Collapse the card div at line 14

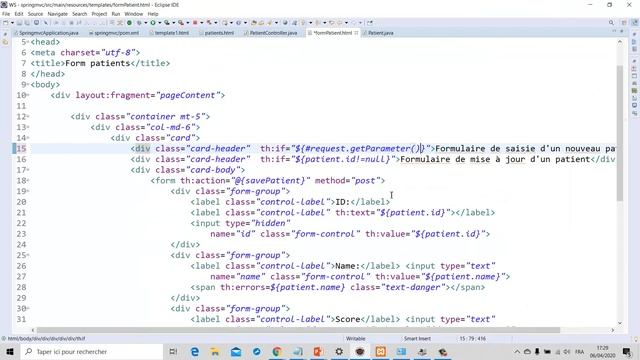28,138
